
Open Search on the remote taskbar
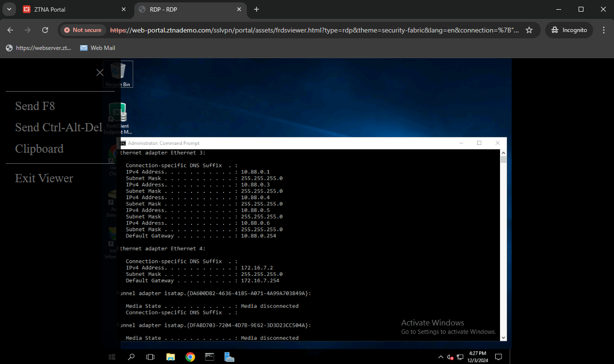coord(131,357)
